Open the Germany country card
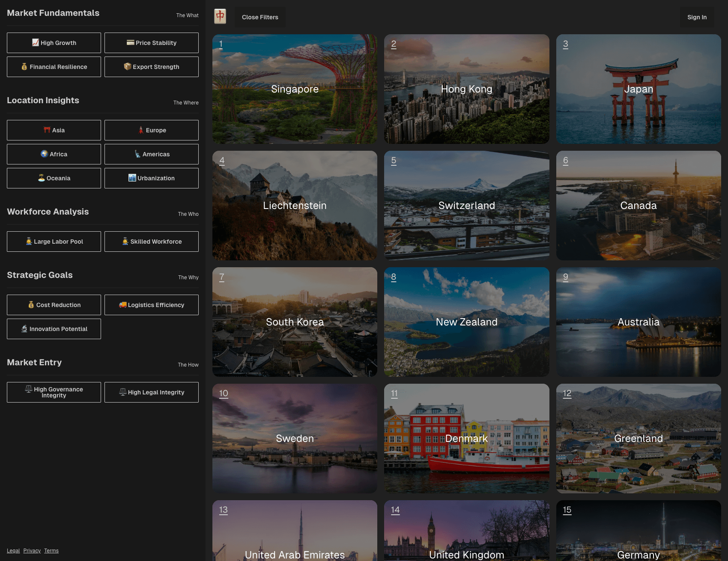 (x=638, y=531)
